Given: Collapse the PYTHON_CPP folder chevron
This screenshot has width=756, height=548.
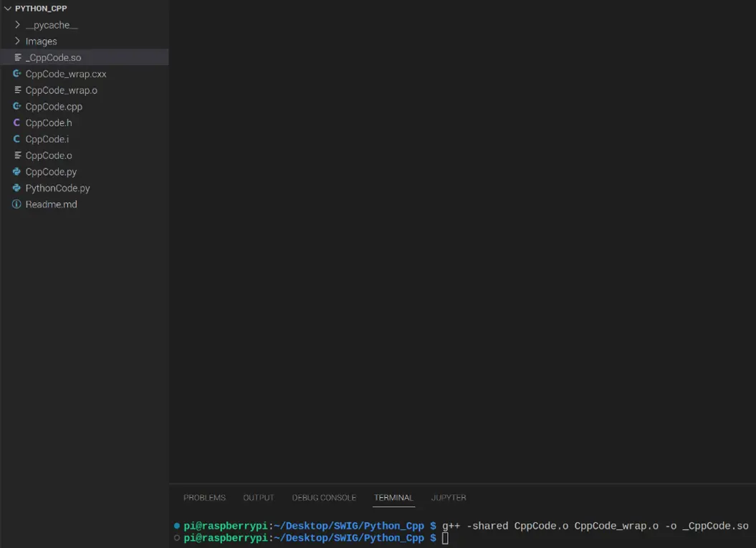Looking at the screenshot, I should pyautogui.click(x=8, y=8).
